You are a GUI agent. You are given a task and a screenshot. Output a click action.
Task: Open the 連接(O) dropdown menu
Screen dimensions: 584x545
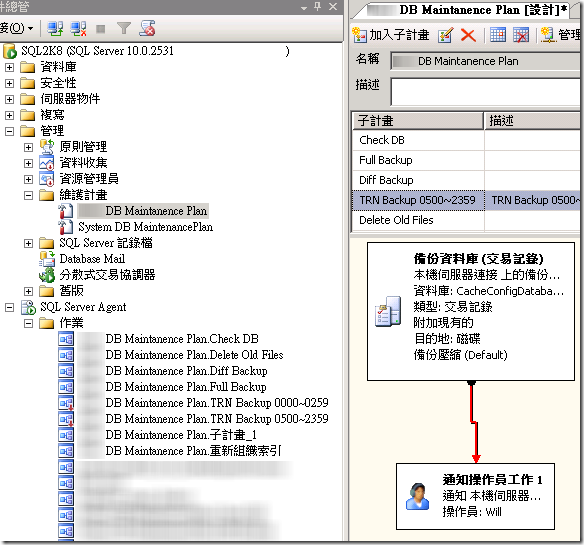[16, 28]
